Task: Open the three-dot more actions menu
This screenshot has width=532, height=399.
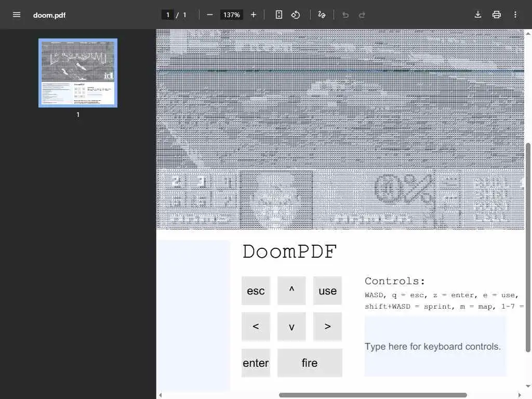Action: [515, 15]
